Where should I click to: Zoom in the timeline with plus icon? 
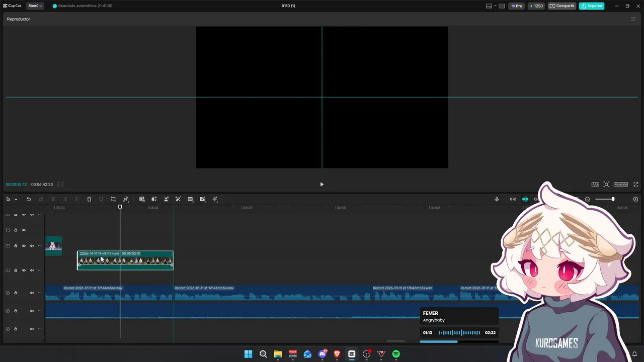coord(635,199)
